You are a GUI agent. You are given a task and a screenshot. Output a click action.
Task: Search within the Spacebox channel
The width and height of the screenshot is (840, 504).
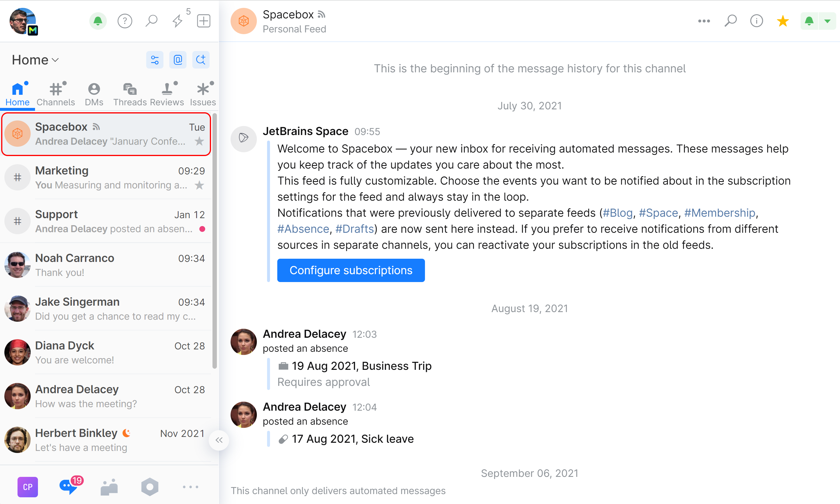[x=730, y=21]
